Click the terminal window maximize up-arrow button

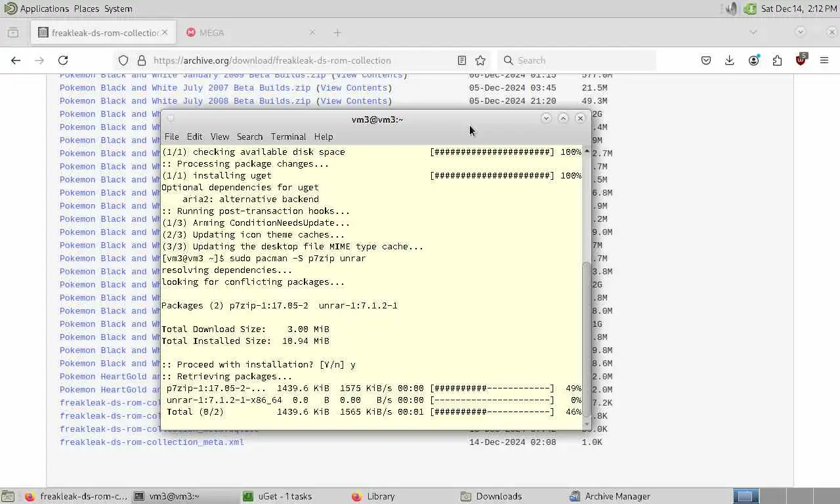click(563, 118)
